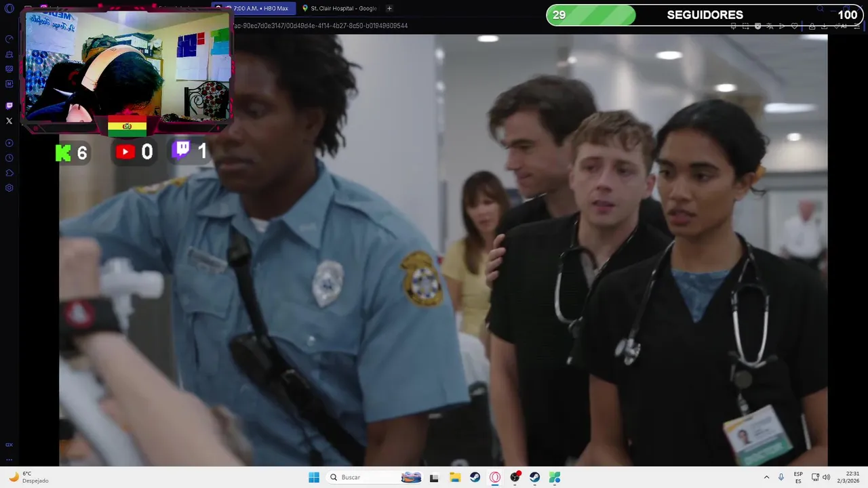Open the black terminal app in taskbar

tap(434, 477)
